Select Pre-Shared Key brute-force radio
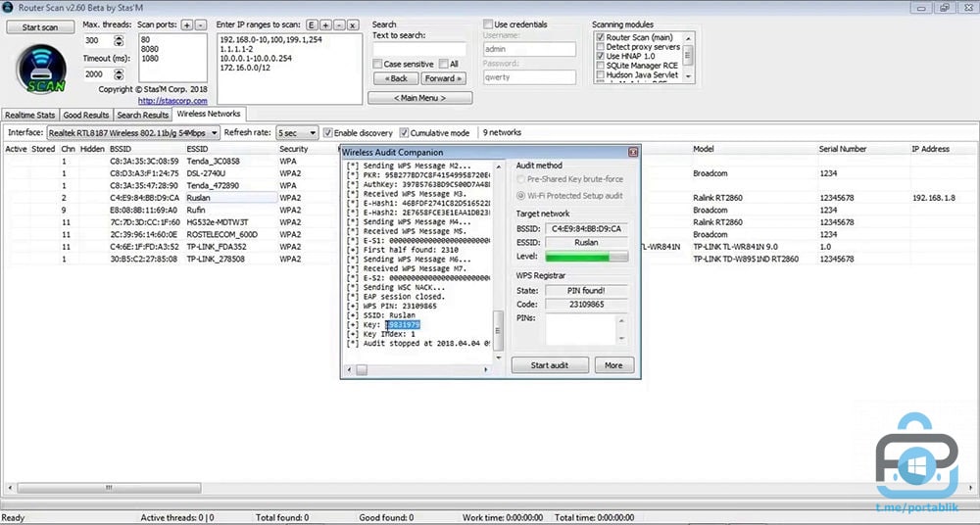 point(521,179)
